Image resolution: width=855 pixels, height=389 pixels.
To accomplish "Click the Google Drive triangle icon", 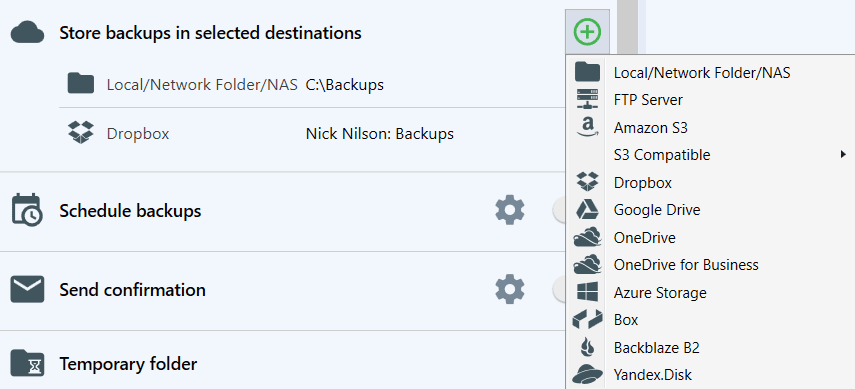I will pos(587,210).
